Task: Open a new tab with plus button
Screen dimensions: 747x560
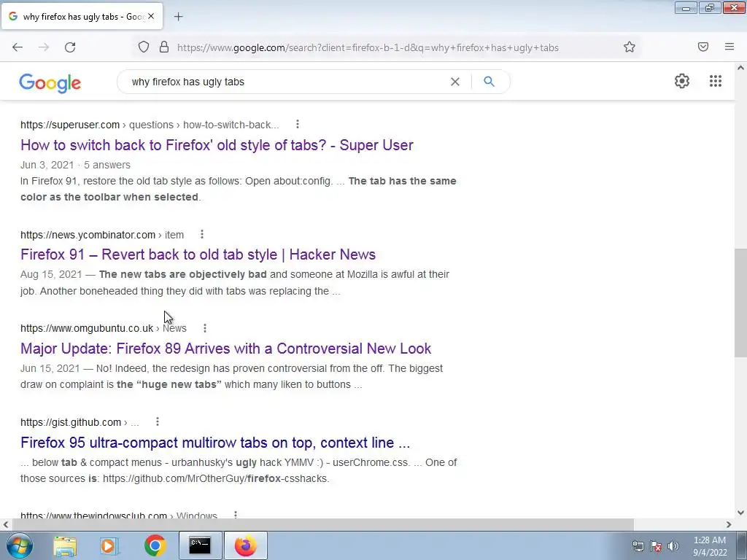Action: (x=178, y=17)
